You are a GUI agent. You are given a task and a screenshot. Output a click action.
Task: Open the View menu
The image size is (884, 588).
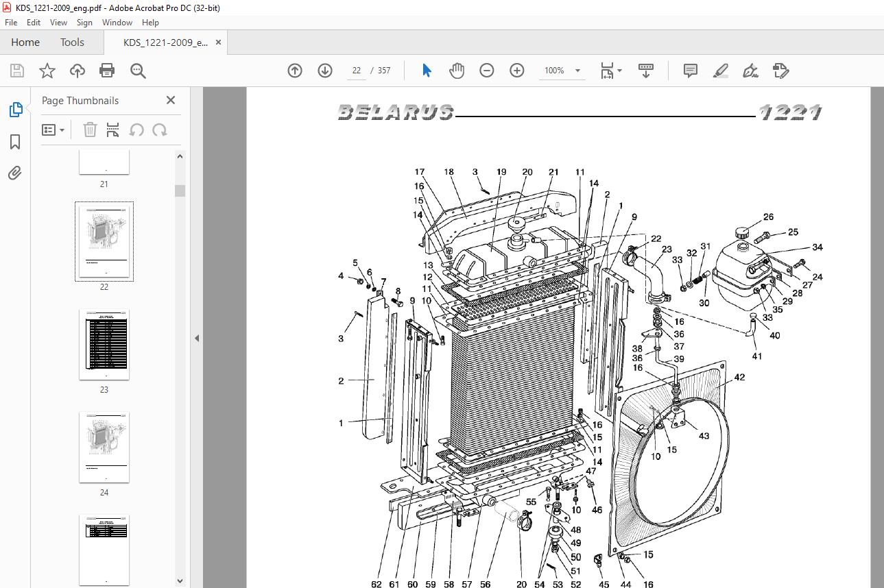pyautogui.click(x=58, y=23)
